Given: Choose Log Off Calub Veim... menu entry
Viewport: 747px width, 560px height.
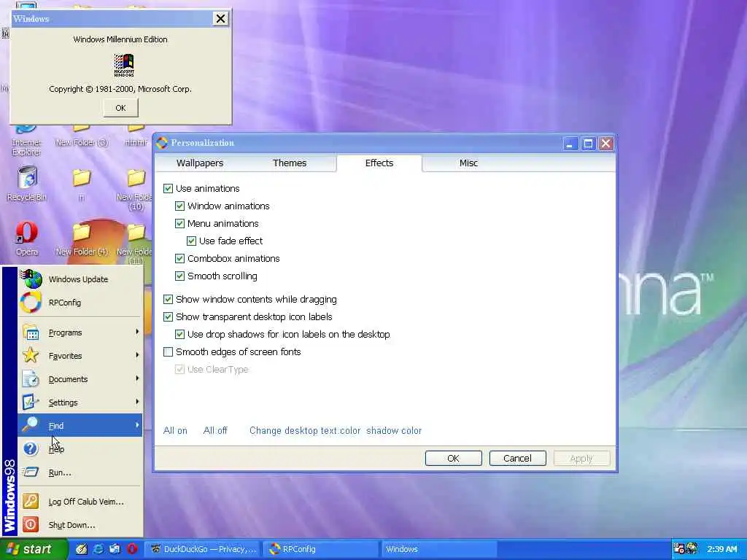Looking at the screenshot, I should coord(80,502).
